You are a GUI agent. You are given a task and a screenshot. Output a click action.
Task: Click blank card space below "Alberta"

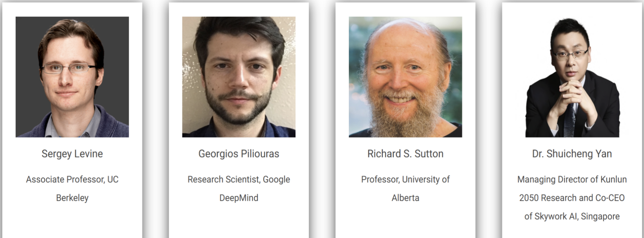[x=405, y=222]
